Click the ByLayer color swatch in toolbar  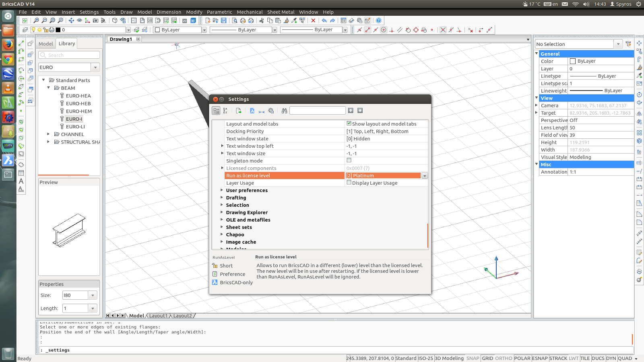[157, 30]
